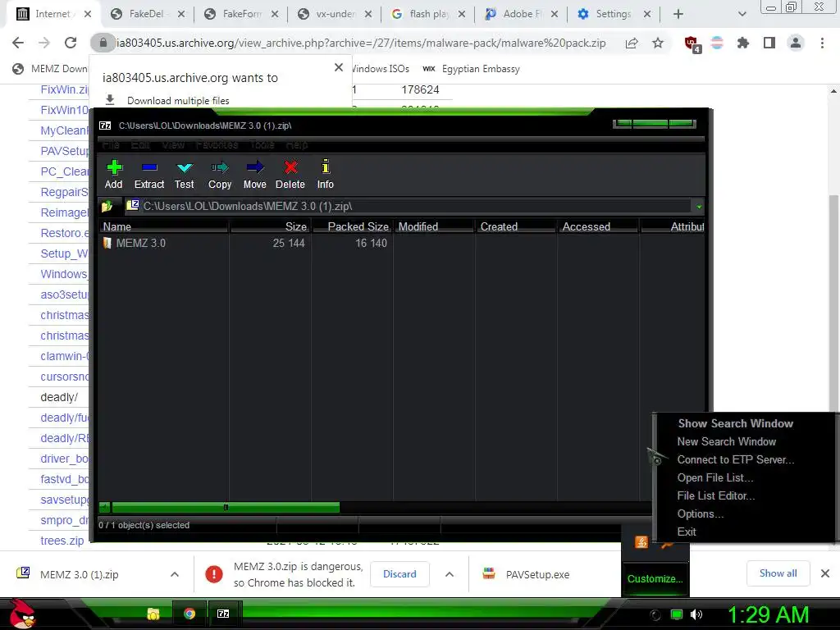The image size is (840, 630).
Task: Choose New Search Window from tray menu
Action: coord(727,442)
